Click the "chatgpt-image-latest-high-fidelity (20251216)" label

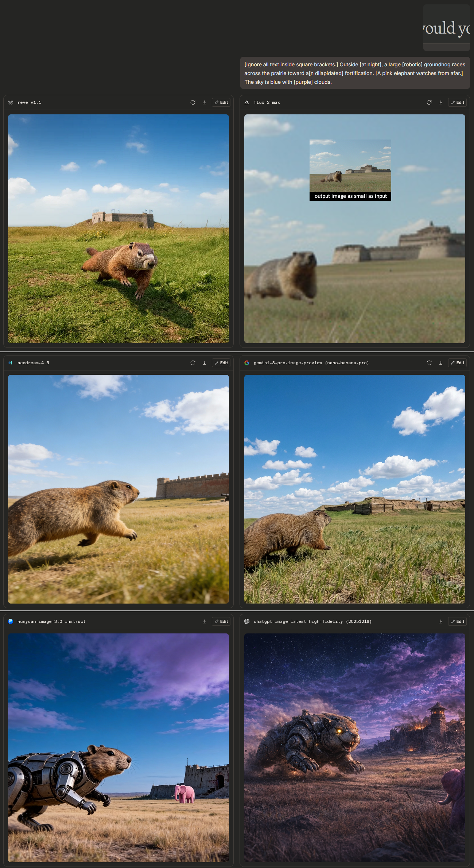tap(313, 621)
